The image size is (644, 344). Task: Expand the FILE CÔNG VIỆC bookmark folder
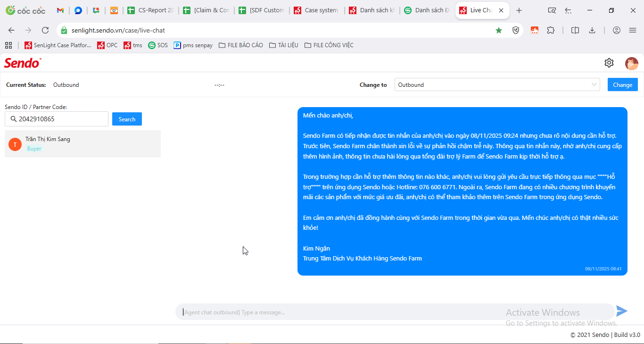point(329,45)
